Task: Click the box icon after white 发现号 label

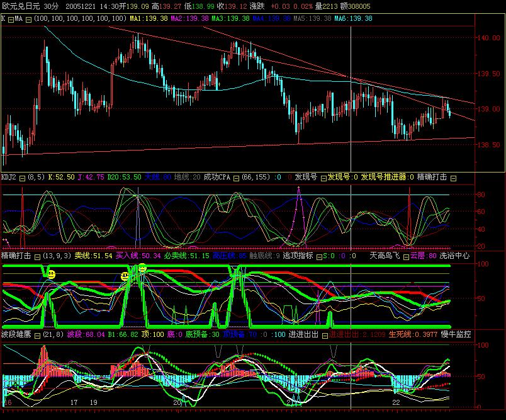Action: point(323,178)
